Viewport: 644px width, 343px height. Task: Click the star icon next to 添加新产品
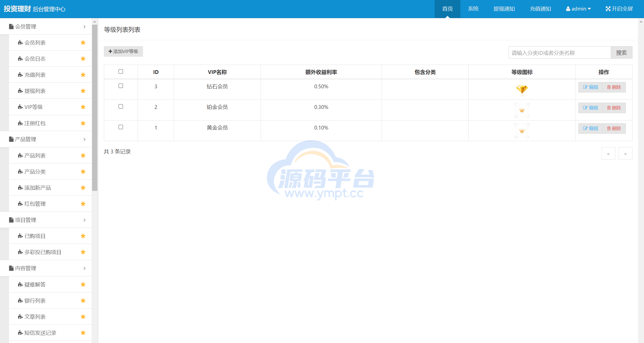83,188
